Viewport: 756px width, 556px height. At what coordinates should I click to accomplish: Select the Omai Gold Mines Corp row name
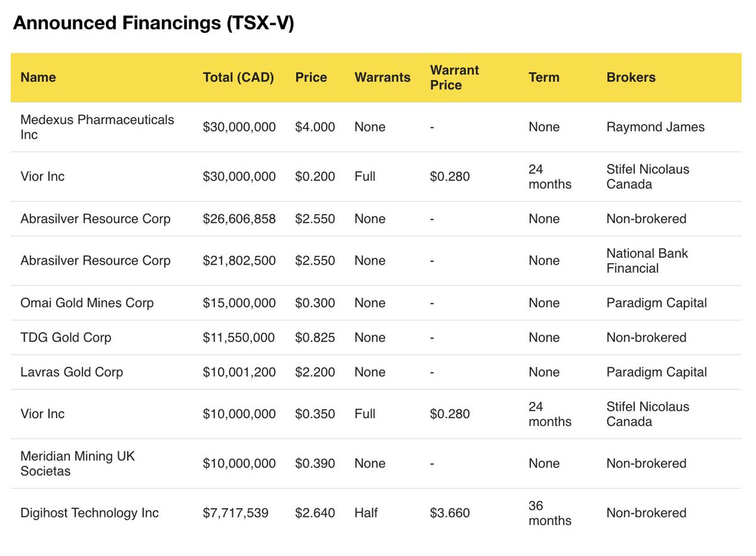87,303
